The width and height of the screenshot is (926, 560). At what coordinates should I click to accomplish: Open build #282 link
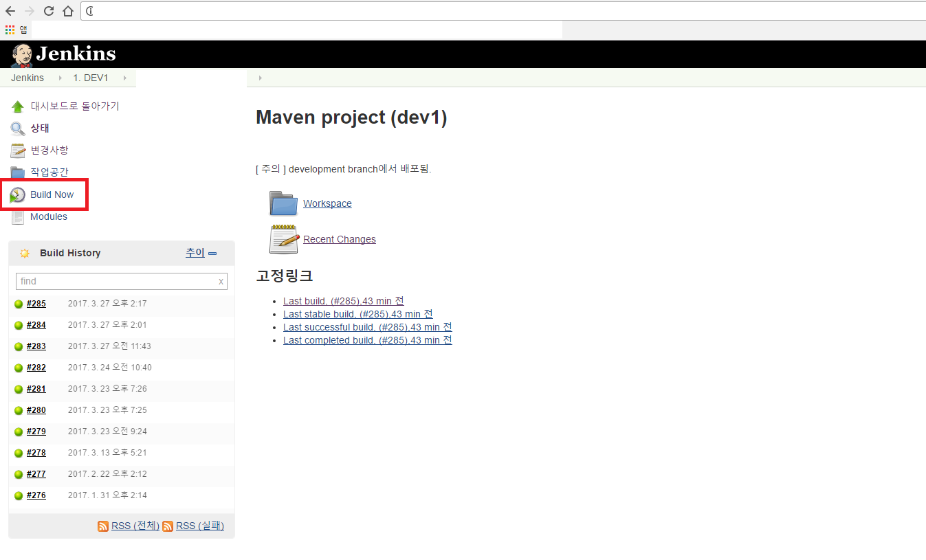pos(36,368)
